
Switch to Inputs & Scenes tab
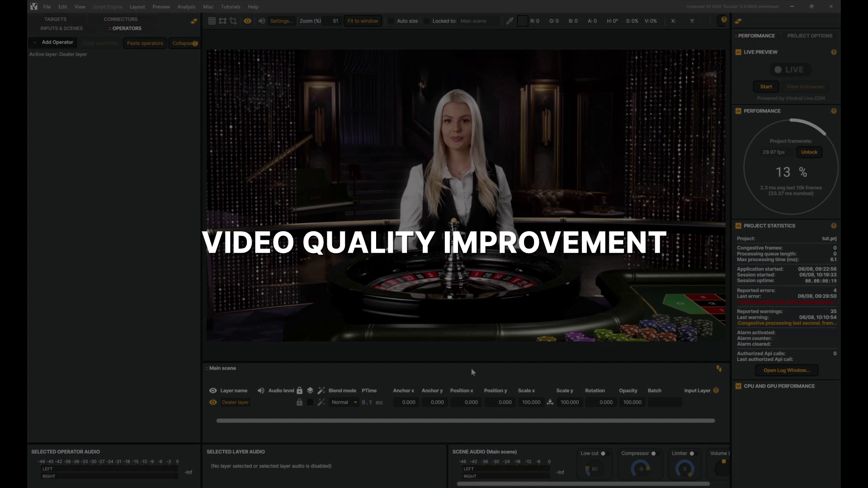click(x=61, y=28)
